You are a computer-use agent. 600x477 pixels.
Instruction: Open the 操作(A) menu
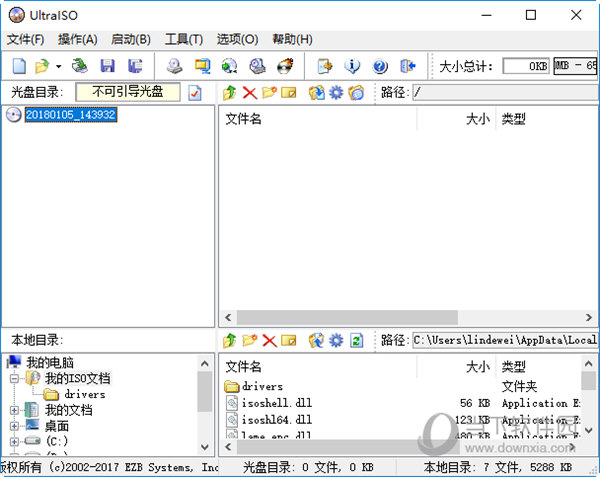78,39
